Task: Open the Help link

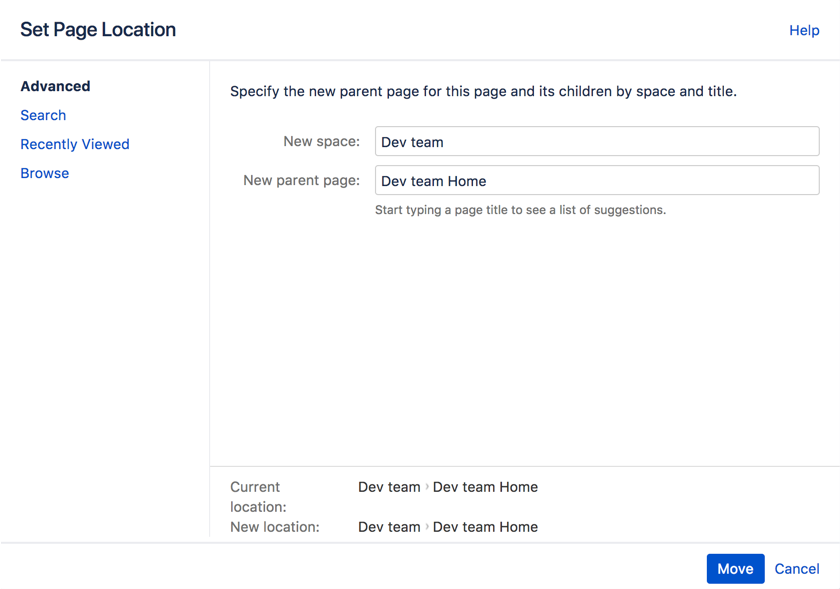Action: click(804, 30)
